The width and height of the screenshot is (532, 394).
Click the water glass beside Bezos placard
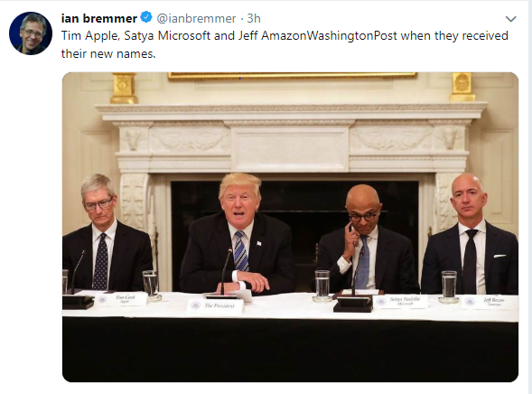(449, 286)
